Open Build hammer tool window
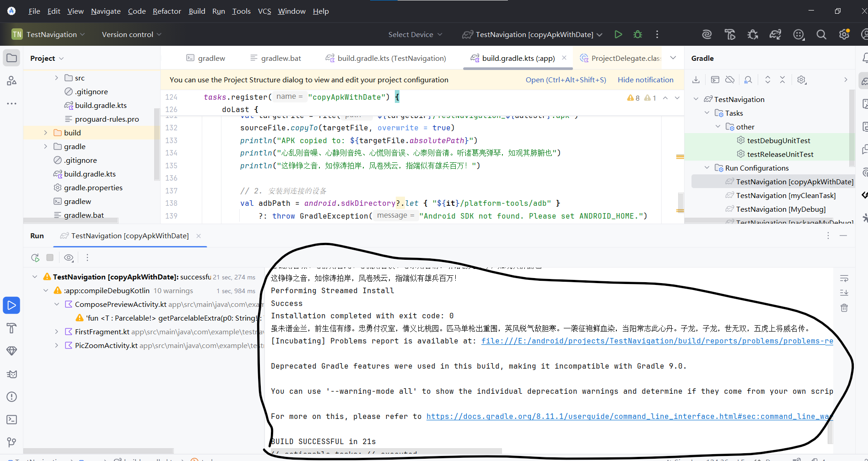Image resolution: width=868 pixels, height=461 pixels. coord(12,328)
